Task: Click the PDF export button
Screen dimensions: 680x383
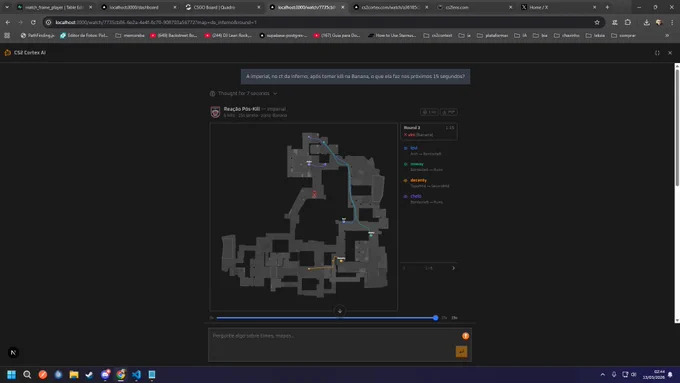Action: tap(449, 112)
